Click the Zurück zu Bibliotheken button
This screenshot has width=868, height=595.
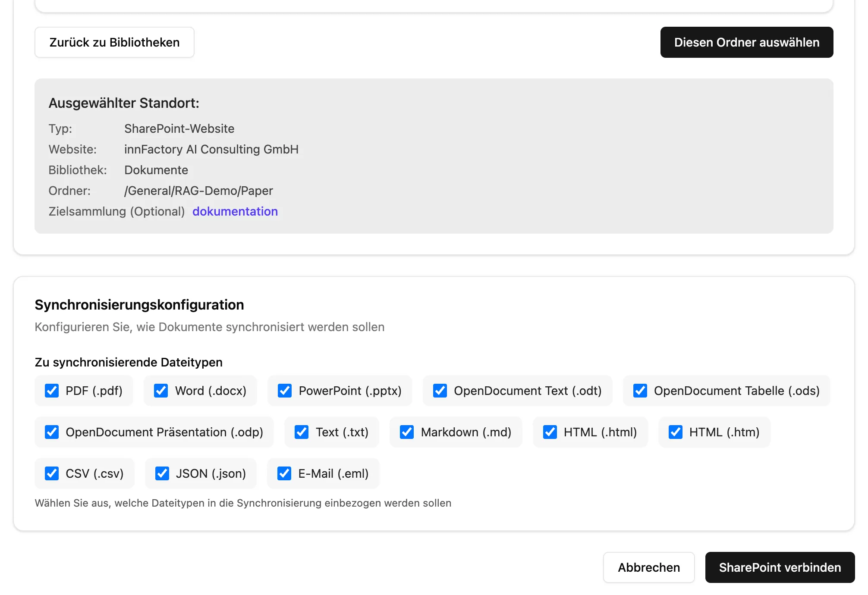[114, 42]
